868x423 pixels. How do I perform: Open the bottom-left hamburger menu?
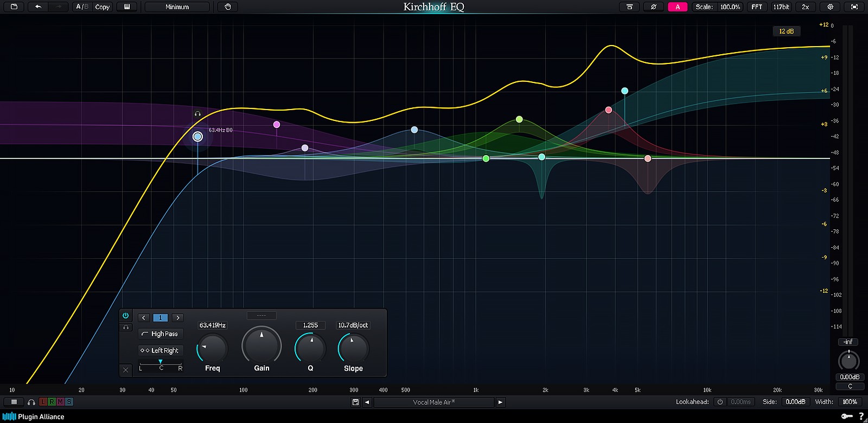(14, 402)
